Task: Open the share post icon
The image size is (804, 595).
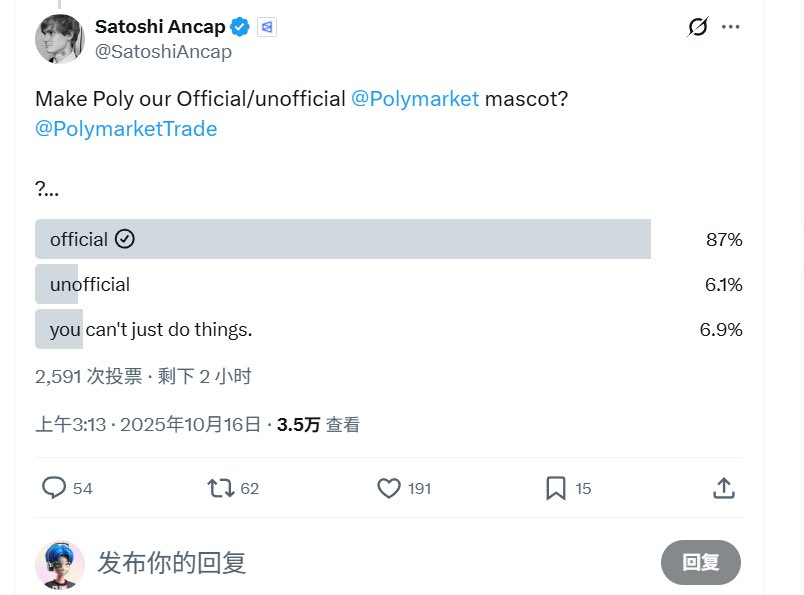Action: [x=724, y=488]
